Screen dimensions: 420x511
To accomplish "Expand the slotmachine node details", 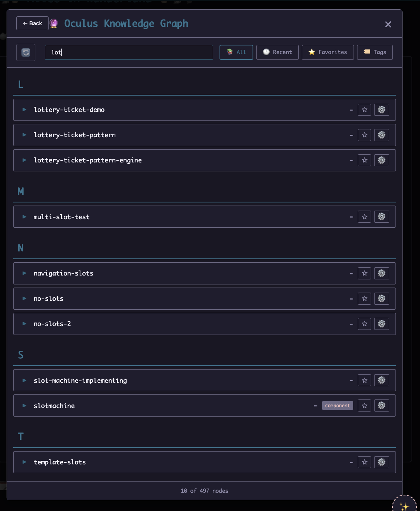I will [24, 406].
